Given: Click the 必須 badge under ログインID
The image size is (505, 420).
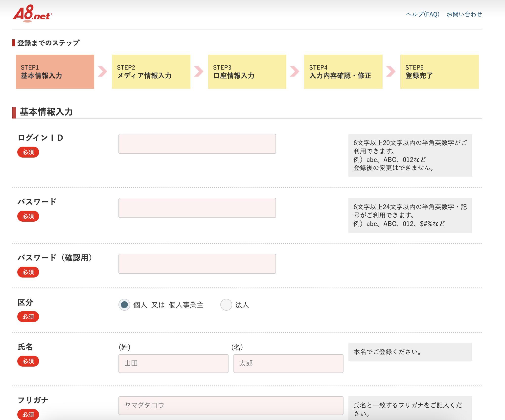Looking at the screenshot, I should (x=28, y=152).
